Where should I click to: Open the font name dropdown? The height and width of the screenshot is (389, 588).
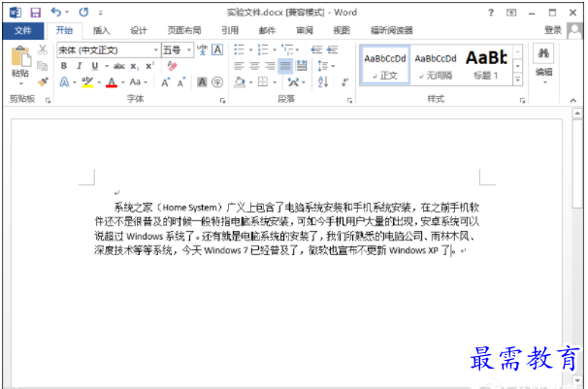point(156,49)
